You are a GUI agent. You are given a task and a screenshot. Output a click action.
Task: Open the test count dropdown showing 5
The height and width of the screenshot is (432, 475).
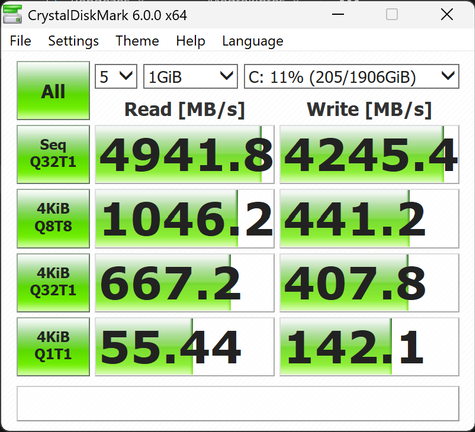coord(116,77)
